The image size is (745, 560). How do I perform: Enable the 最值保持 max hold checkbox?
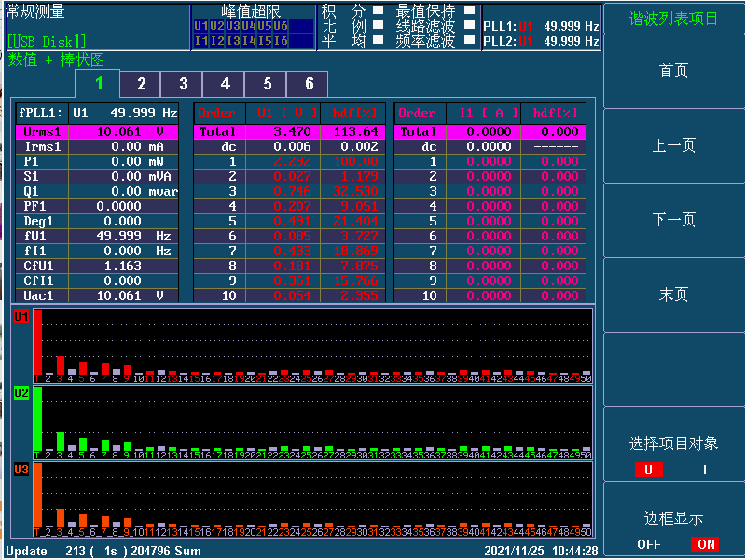click(x=469, y=11)
